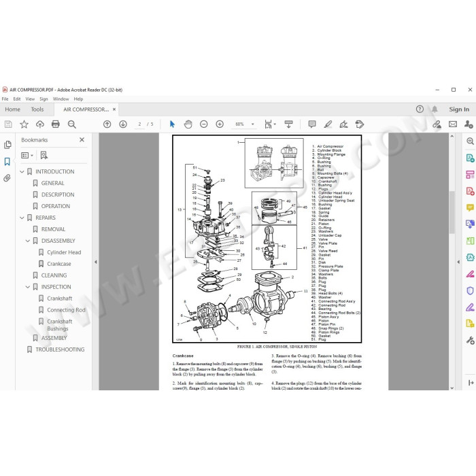Open Export PDF tool in right pane

tap(470, 158)
